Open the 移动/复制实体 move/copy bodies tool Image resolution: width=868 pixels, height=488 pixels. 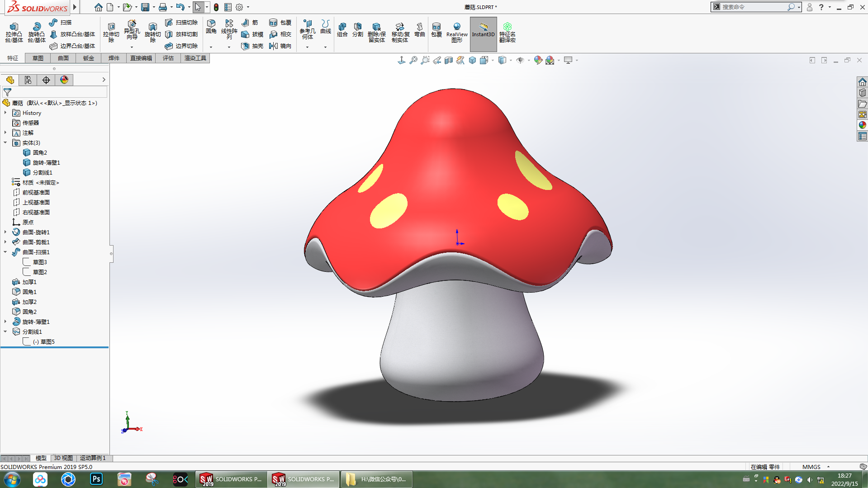pos(400,33)
